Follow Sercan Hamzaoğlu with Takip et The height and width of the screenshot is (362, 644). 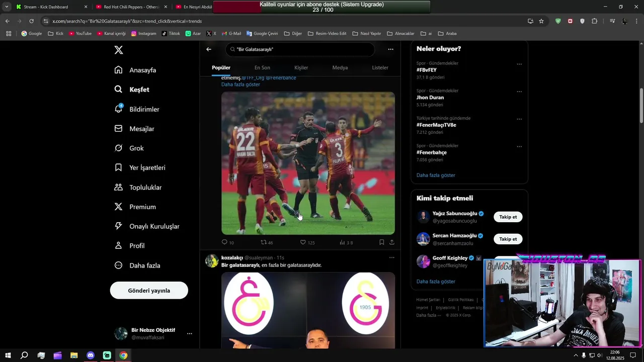508,239
